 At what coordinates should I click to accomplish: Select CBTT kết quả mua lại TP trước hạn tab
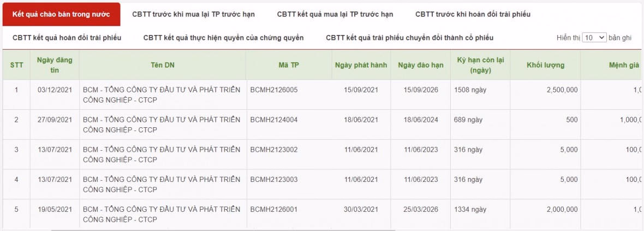tap(335, 14)
